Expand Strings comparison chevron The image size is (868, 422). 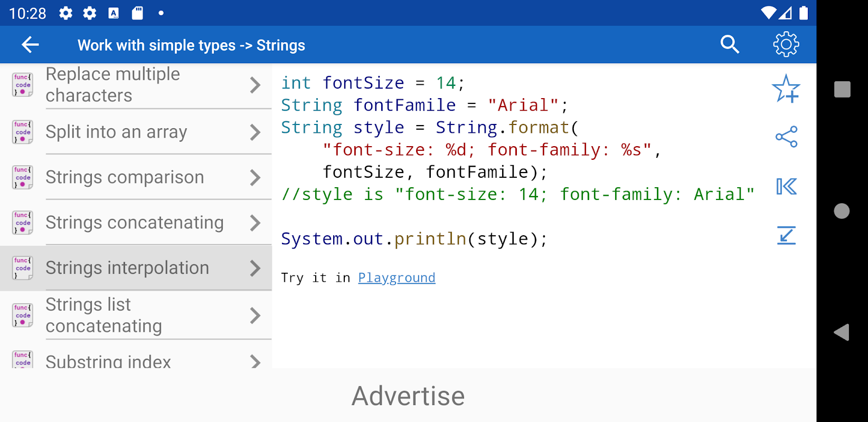255,178
